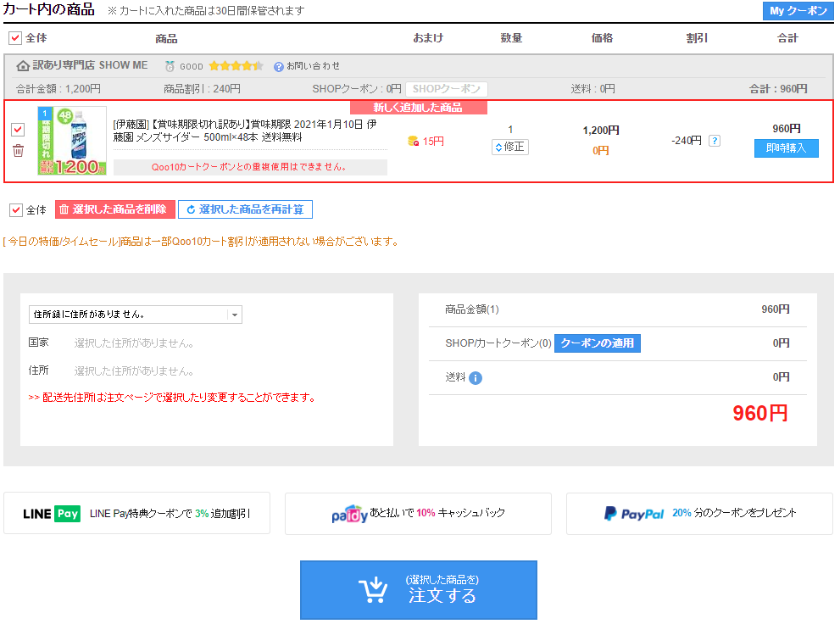Click the クーポンの適用 button
This screenshot has width=840, height=624.
click(x=598, y=343)
